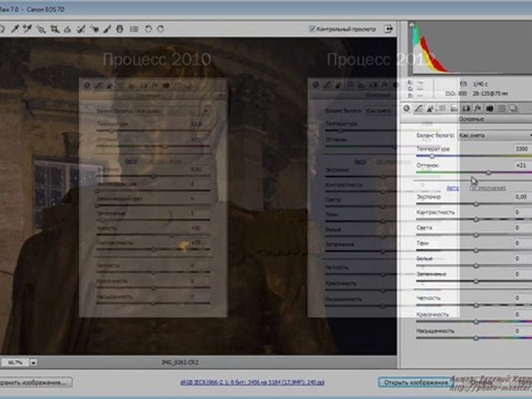Screen dimensions: 532x399
Task: Open workflow options link sRGB 8 bit
Action: [252, 382]
